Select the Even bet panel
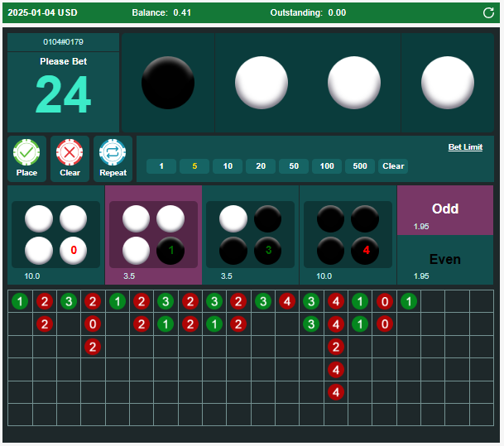504x446 pixels. pos(445,260)
